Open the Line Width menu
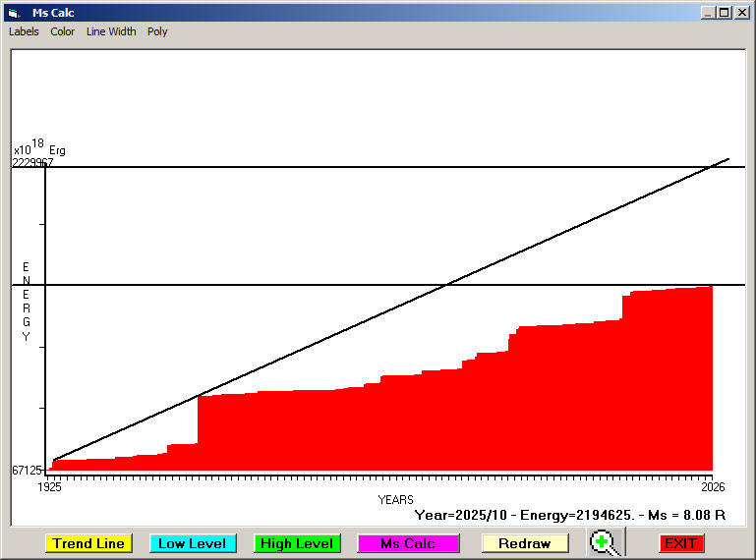Image resolution: width=756 pixels, height=560 pixels. click(111, 31)
